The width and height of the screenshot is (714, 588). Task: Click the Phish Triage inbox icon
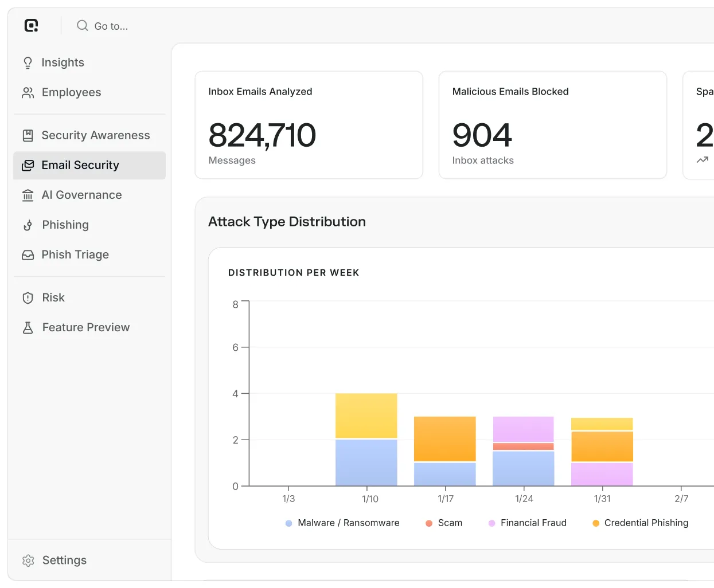(28, 254)
